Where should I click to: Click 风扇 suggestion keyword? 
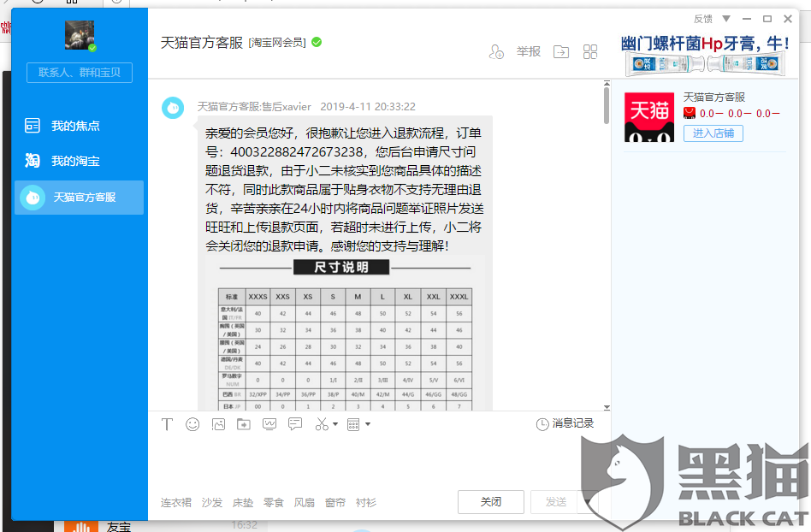[305, 503]
